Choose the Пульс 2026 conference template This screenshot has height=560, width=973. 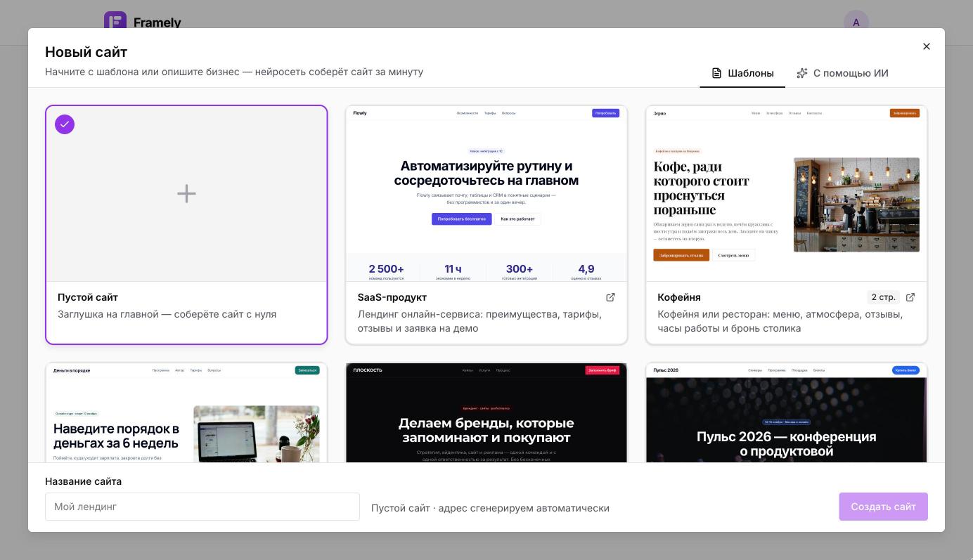tap(787, 412)
